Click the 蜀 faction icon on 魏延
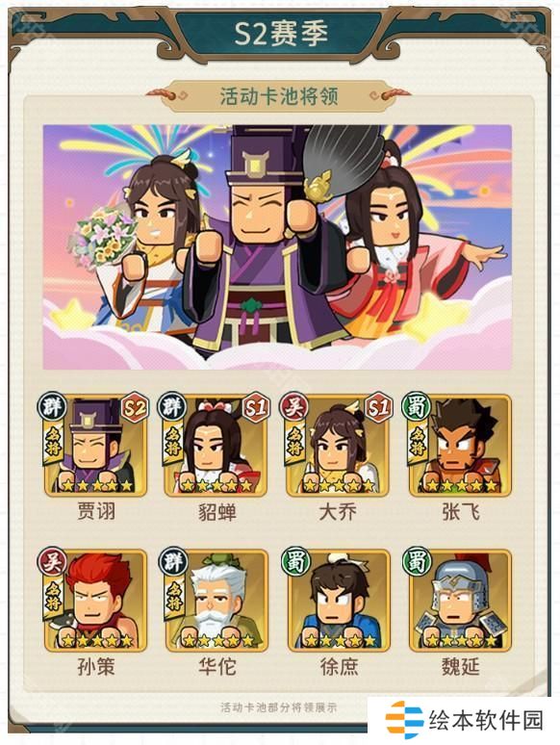The height and width of the screenshot is (745, 560). click(x=417, y=561)
